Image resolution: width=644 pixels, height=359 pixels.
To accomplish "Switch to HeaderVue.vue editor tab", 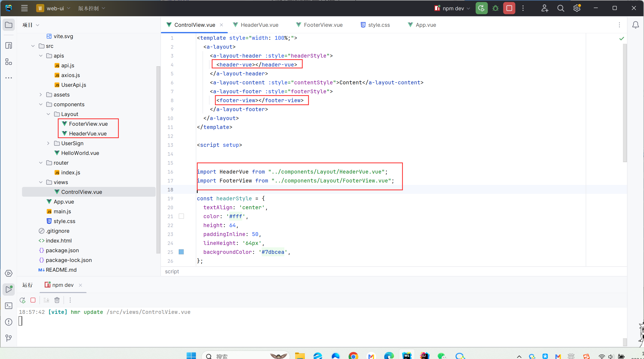I will click(x=255, y=25).
